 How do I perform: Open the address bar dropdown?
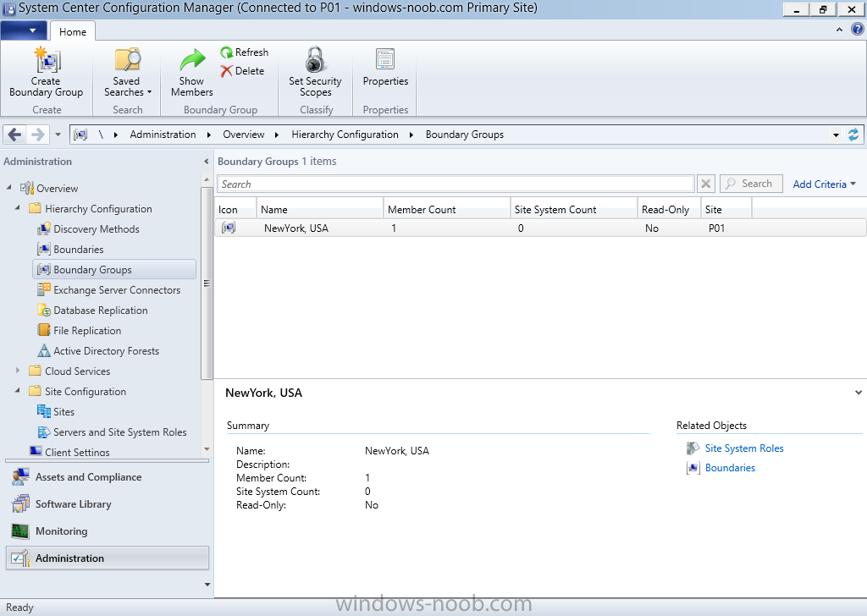[x=836, y=135]
